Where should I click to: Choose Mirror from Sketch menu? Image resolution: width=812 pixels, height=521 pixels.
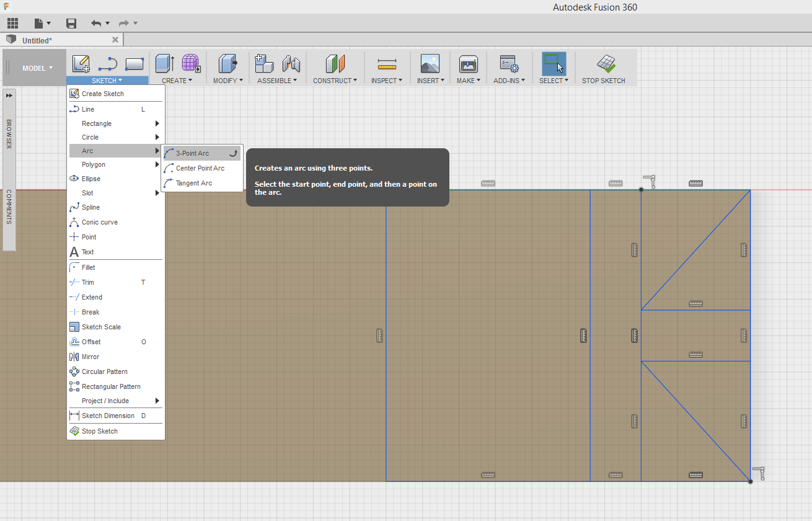pyautogui.click(x=116, y=357)
